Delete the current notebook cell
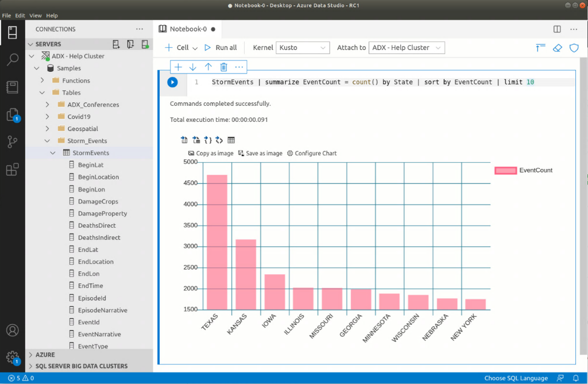Viewport: 588px width, 384px height. click(223, 67)
